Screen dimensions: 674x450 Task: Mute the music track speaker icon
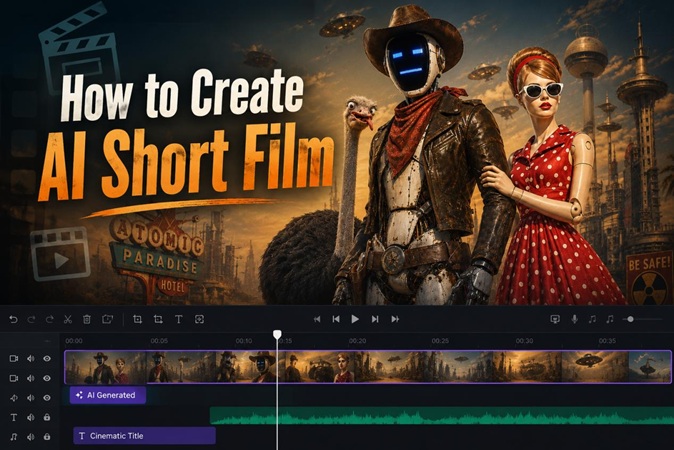click(x=31, y=437)
